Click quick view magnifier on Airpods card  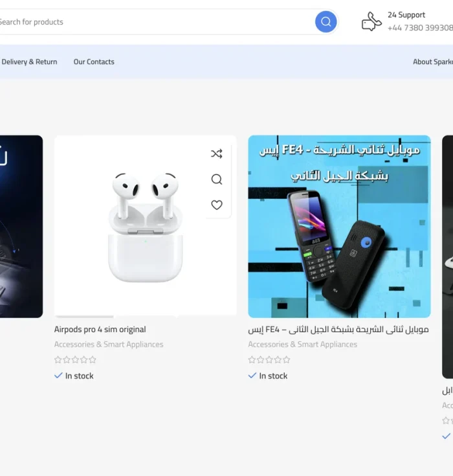pos(217,179)
